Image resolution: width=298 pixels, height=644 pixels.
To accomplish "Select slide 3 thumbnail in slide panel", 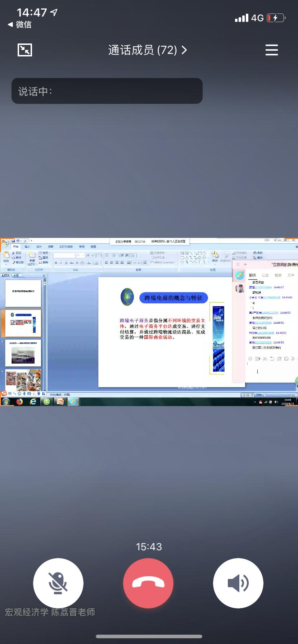I will point(23,353).
